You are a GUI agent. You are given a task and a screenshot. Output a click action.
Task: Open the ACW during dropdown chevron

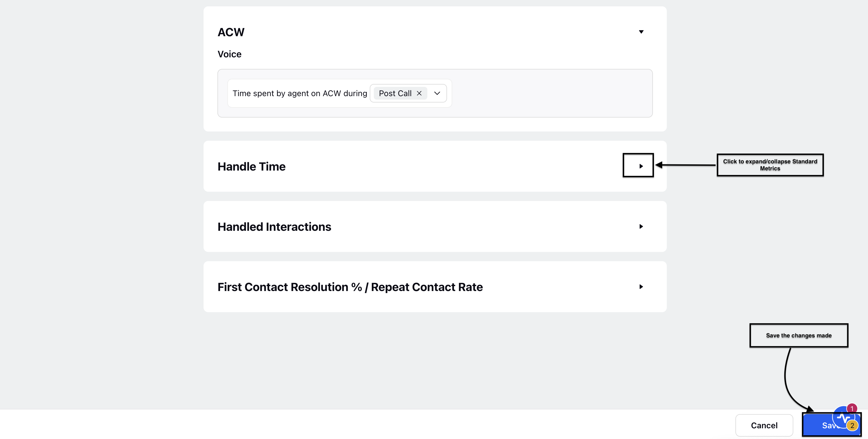pyautogui.click(x=437, y=93)
